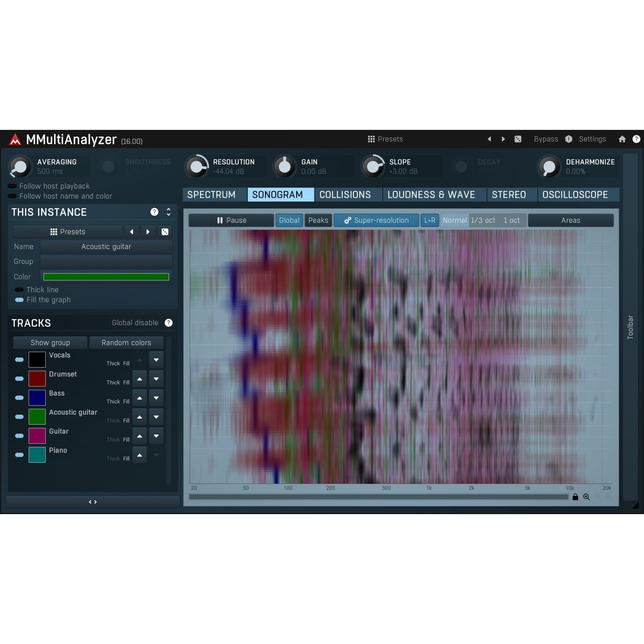
Task: Open the Presets browser via grid icon
Action: (x=371, y=139)
